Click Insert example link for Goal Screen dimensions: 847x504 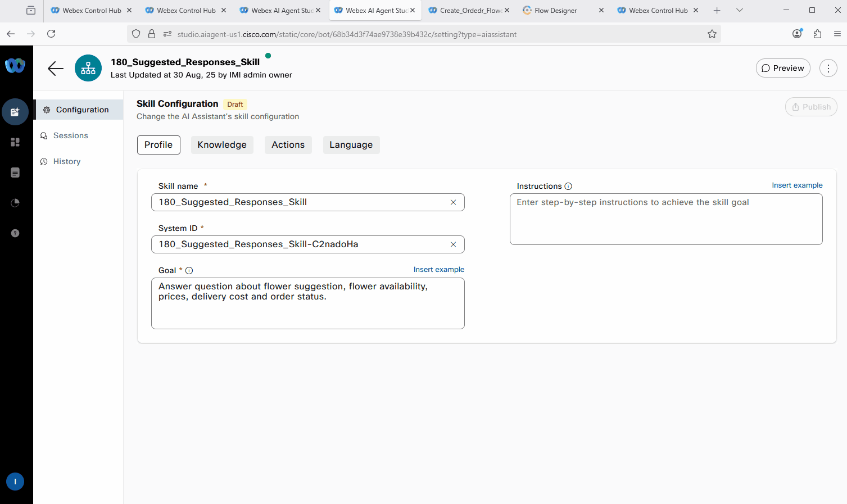[438, 270]
